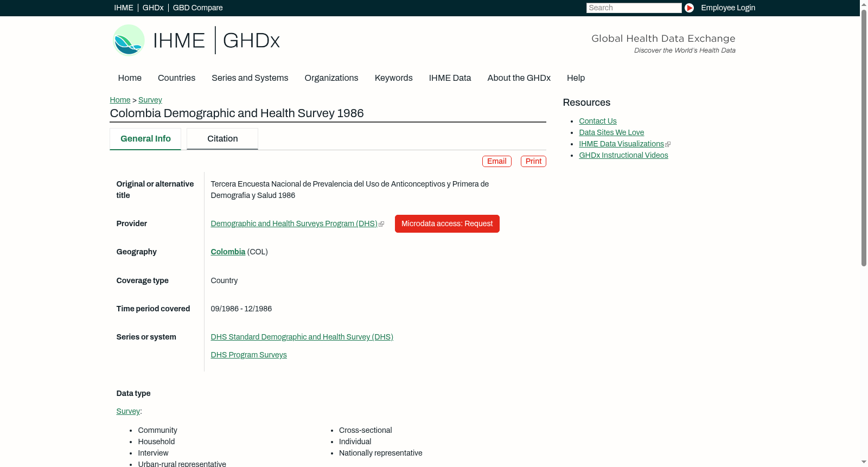This screenshot has width=868, height=467.
Task: Click the Interview list item
Action: 153,453
